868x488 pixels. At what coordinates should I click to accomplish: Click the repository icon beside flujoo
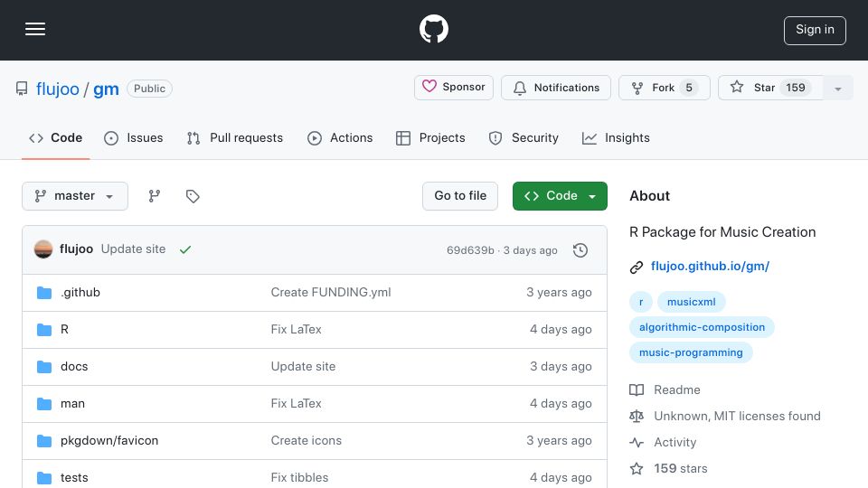tap(22, 89)
